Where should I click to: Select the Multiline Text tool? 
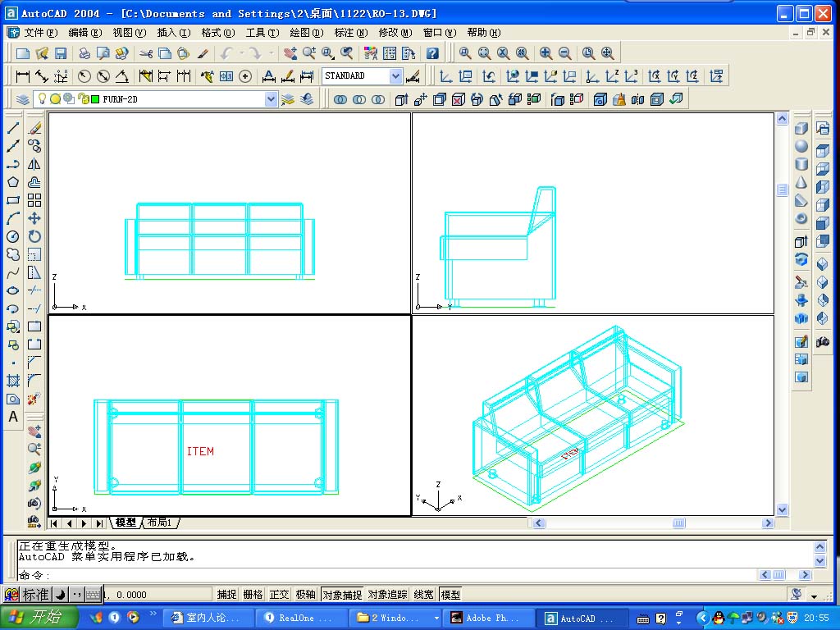point(13,417)
